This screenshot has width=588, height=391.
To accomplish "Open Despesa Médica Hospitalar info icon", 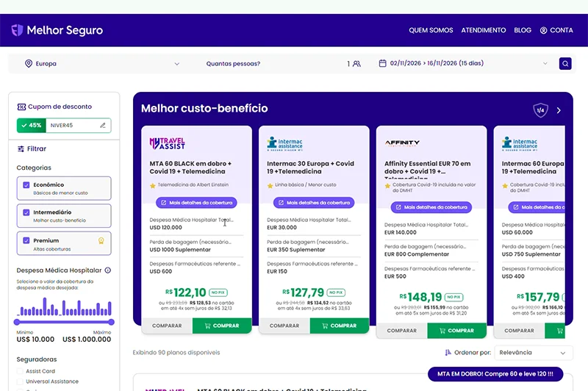I will (x=107, y=270).
